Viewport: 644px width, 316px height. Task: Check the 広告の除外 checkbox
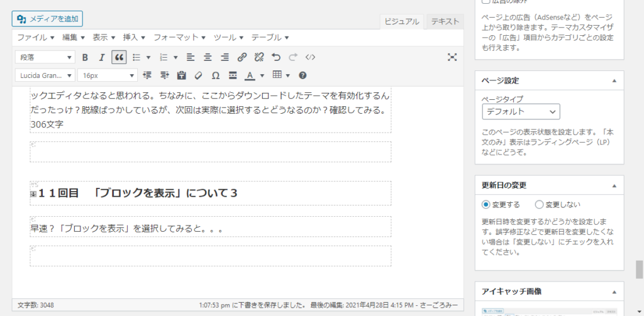486,2
